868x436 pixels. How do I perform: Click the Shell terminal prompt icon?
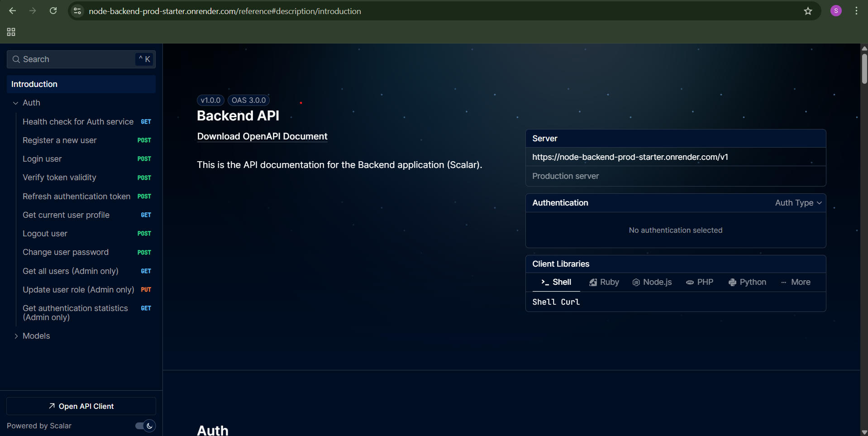(x=545, y=282)
